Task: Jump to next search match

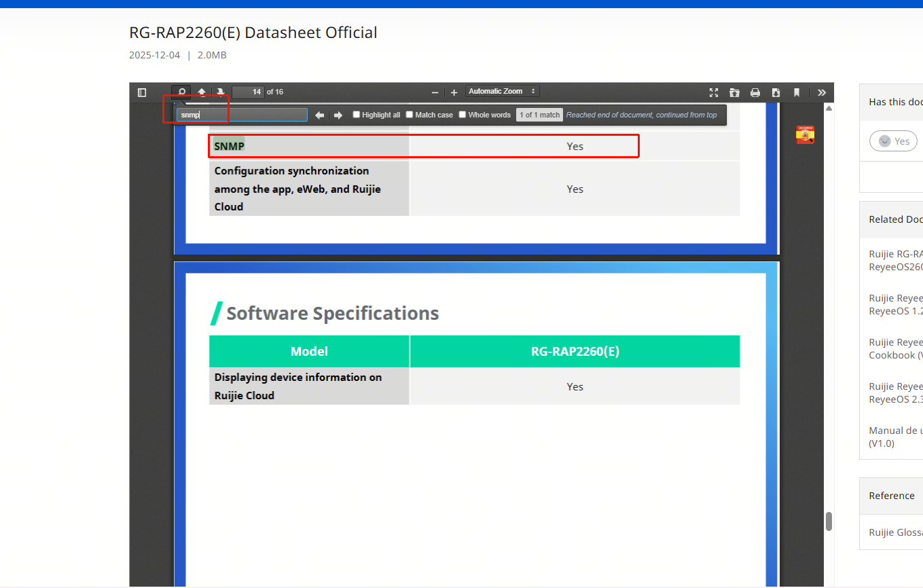Action: (338, 115)
